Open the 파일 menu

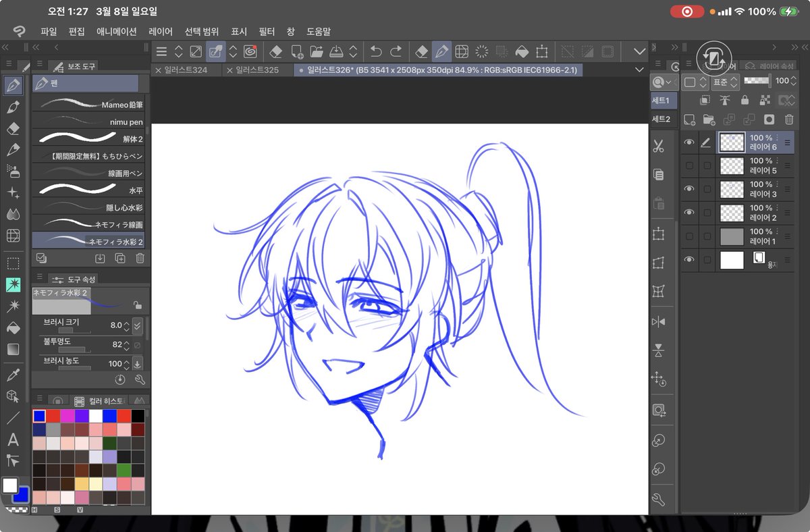point(49,32)
